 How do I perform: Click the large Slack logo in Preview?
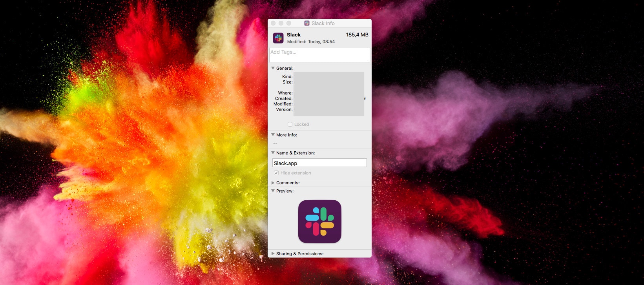[319, 221]
